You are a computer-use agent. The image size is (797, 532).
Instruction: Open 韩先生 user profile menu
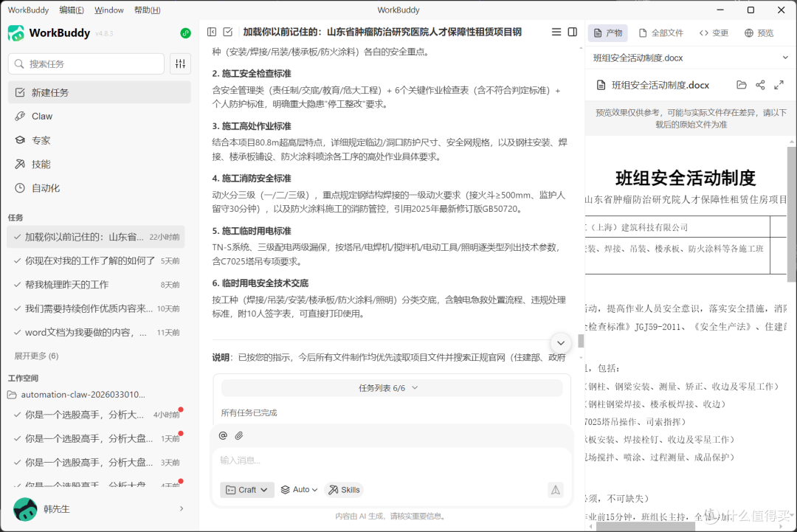[99, 508]
